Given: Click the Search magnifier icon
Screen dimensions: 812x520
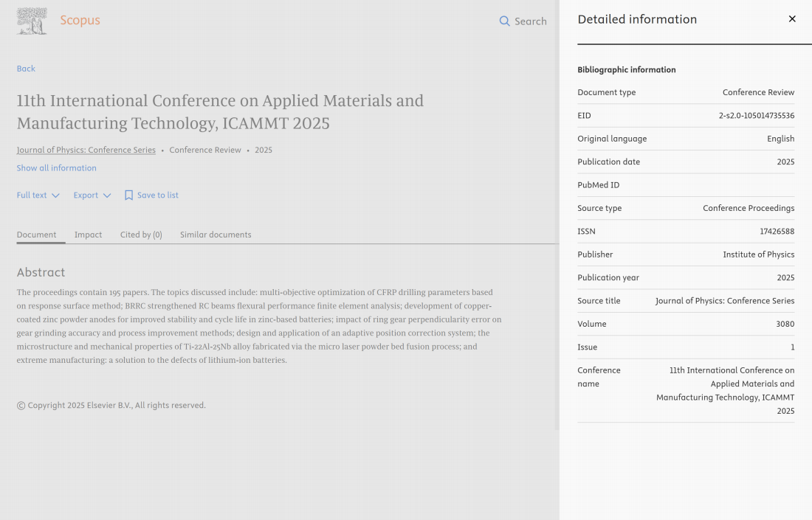Looking at the screenshot, I should click(504, 21).
